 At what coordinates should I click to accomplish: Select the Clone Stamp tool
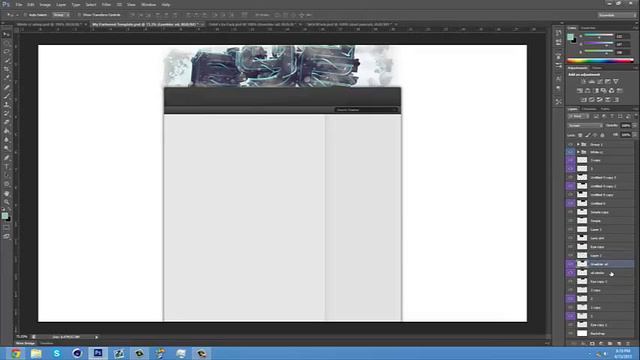(7, 104)
